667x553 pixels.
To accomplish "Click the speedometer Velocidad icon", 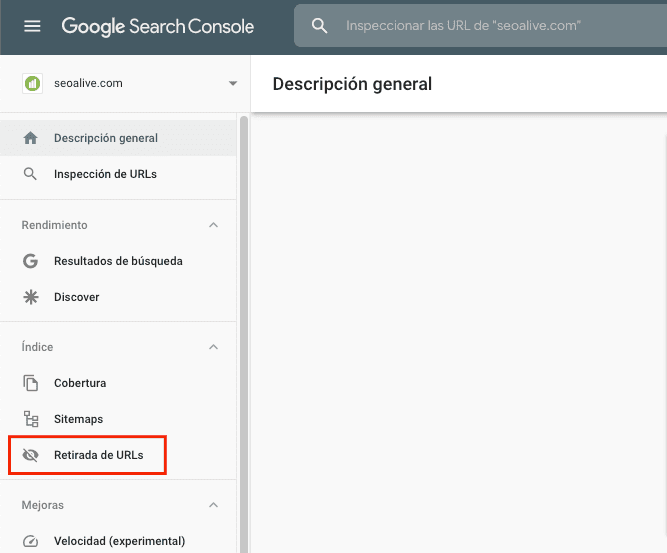I will click(x=30, y=541).
